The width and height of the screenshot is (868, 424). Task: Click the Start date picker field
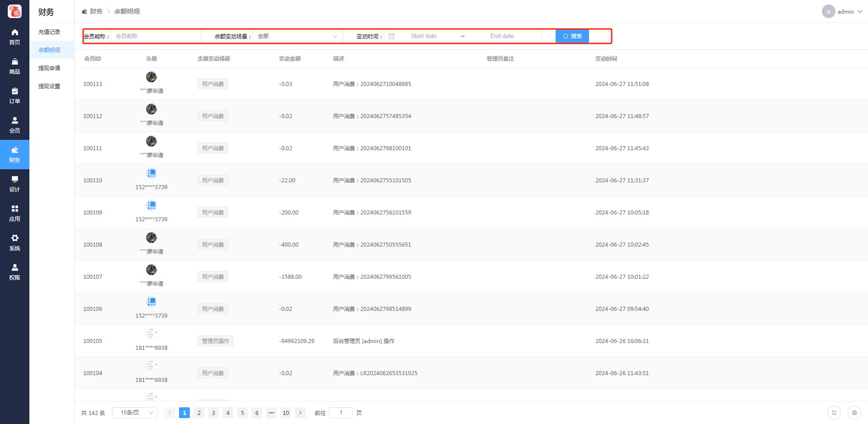tap(424, 36)
